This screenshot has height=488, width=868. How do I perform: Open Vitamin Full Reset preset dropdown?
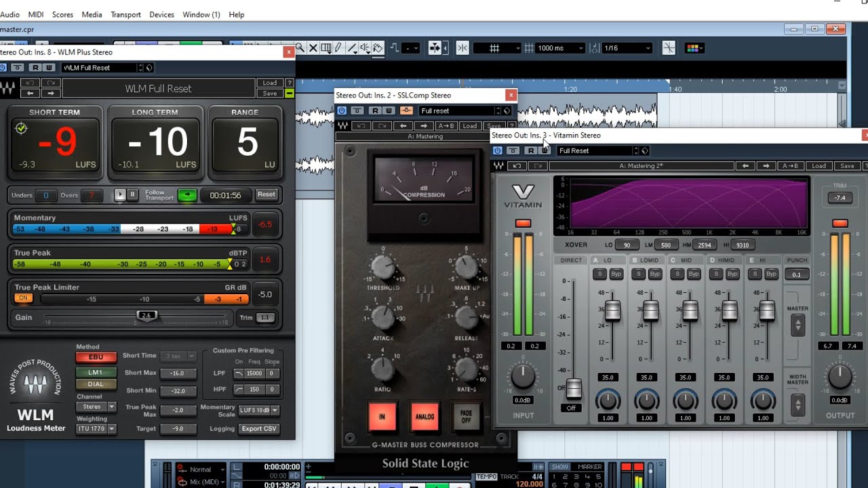coord(598,150)
